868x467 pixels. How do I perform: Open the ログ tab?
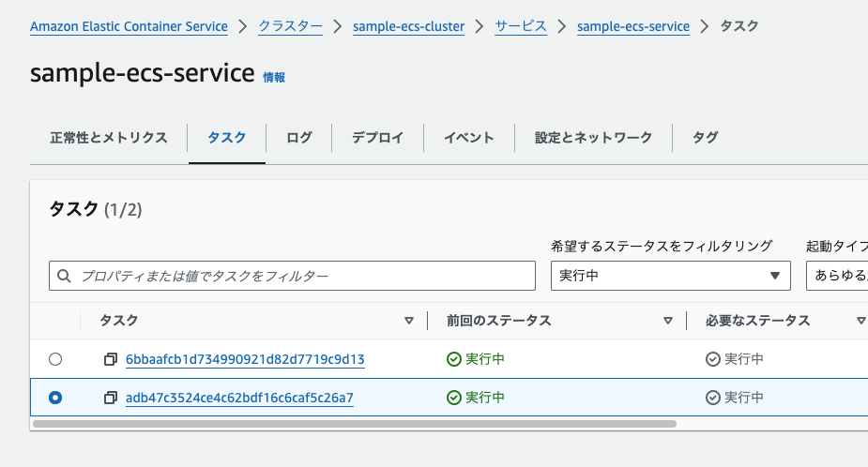299,138
